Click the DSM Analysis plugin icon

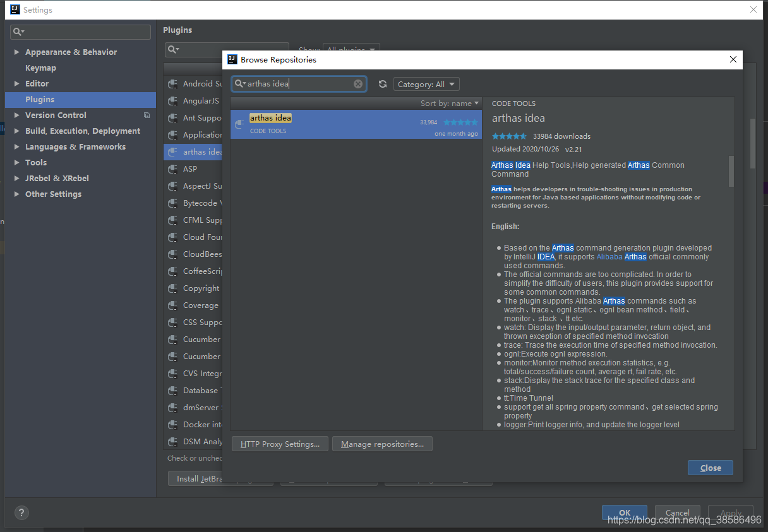pos(172,442)
